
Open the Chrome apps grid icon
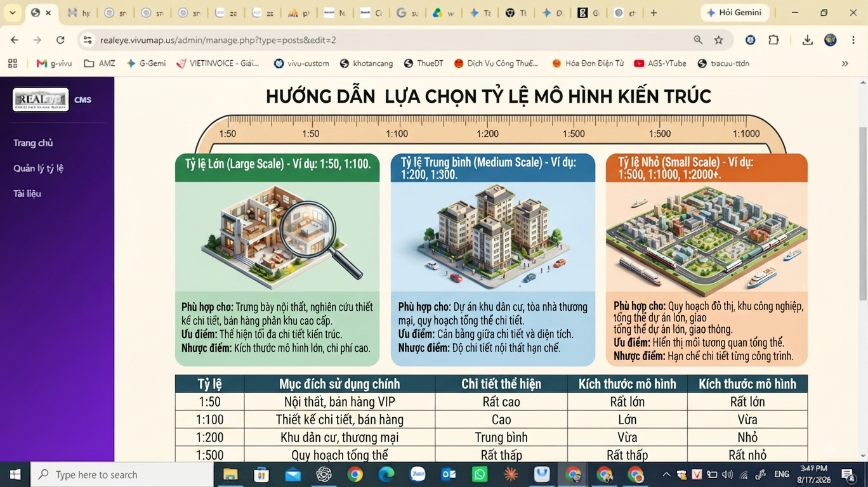tap(13, 63)
